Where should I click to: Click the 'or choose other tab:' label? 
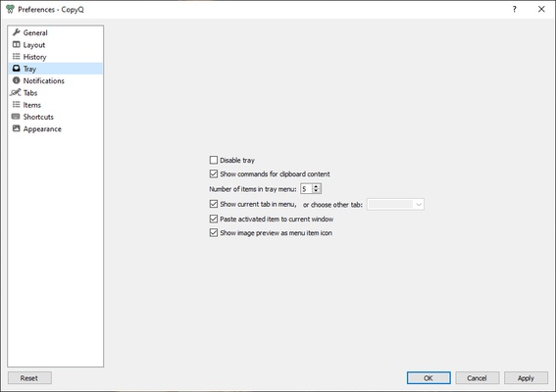(332, 205)
